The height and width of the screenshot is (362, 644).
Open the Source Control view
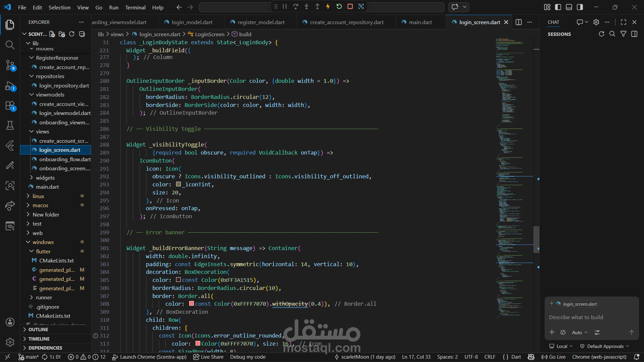pos(10,65)
